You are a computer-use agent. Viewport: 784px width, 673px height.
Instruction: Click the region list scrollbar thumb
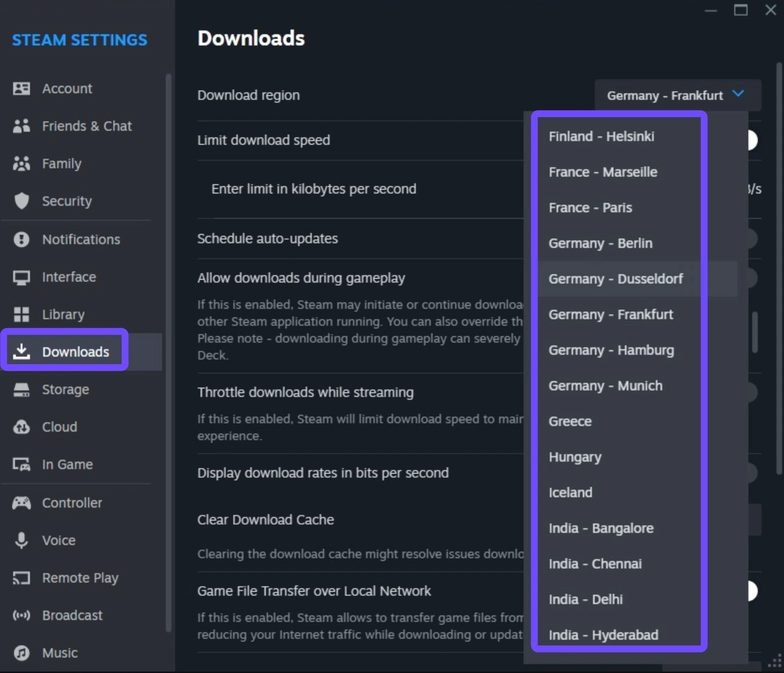click(754, 332)
